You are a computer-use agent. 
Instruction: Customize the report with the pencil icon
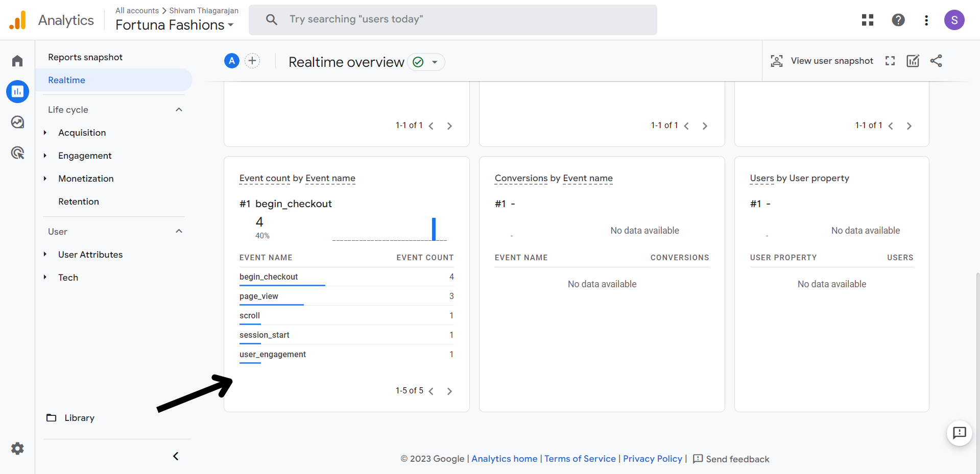(x=913, y=61)
